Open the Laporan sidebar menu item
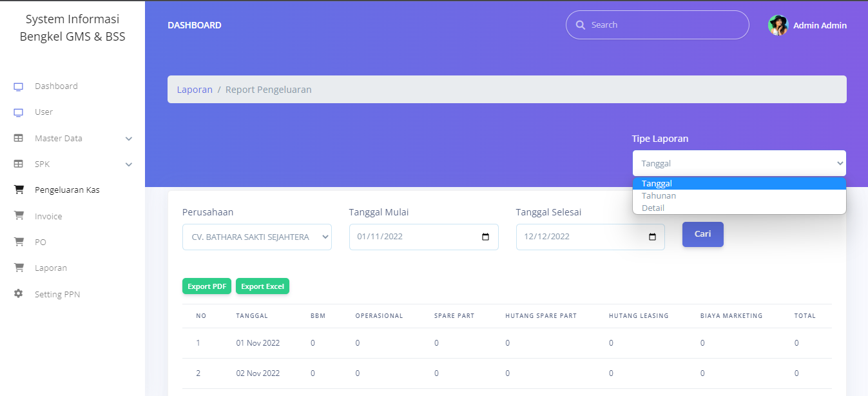 click(51, 268)
